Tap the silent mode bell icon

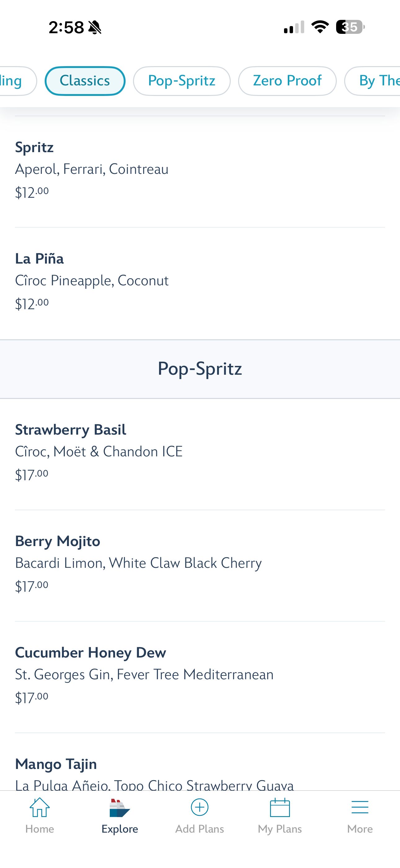[95, 27]
